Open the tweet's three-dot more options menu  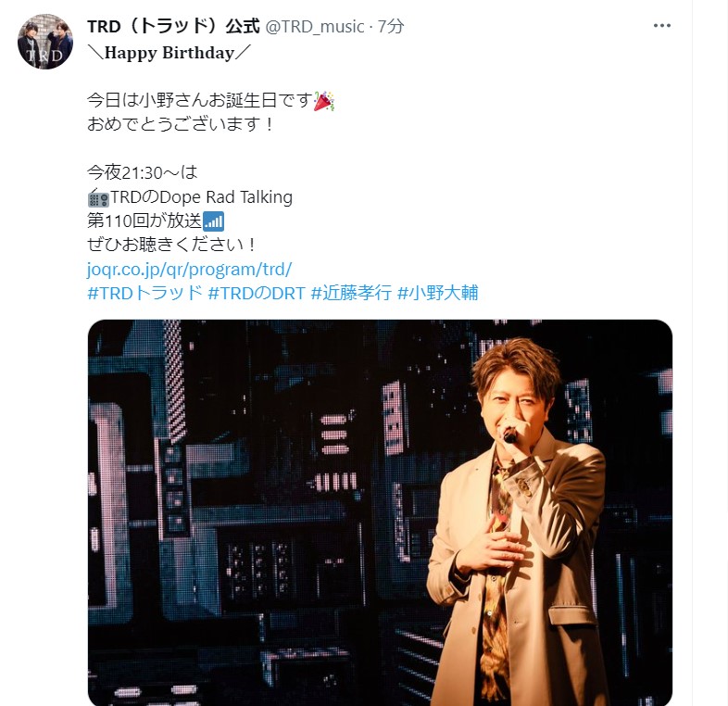[x=661, y=26]
